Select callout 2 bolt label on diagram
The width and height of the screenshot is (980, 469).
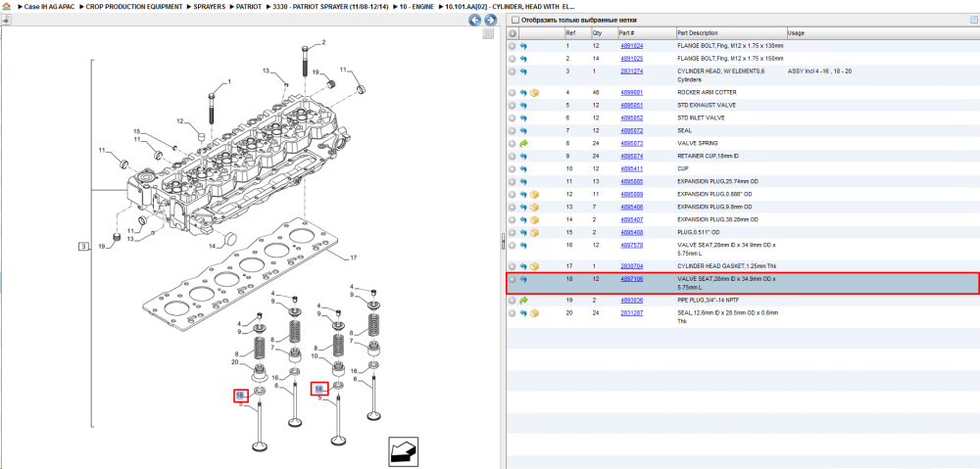(323, 42)
